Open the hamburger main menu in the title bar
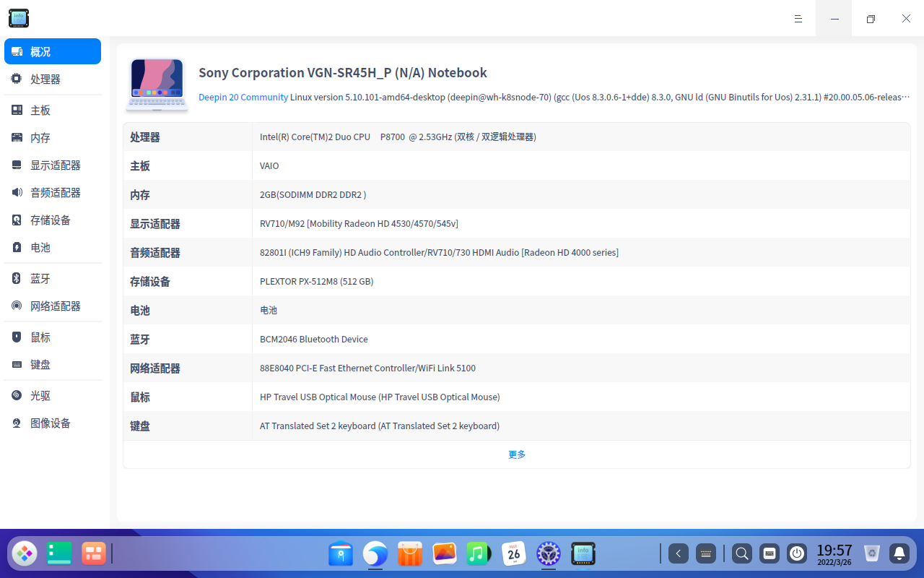The width and height of the screenshot is (924, 578). [x=798, y=19]
